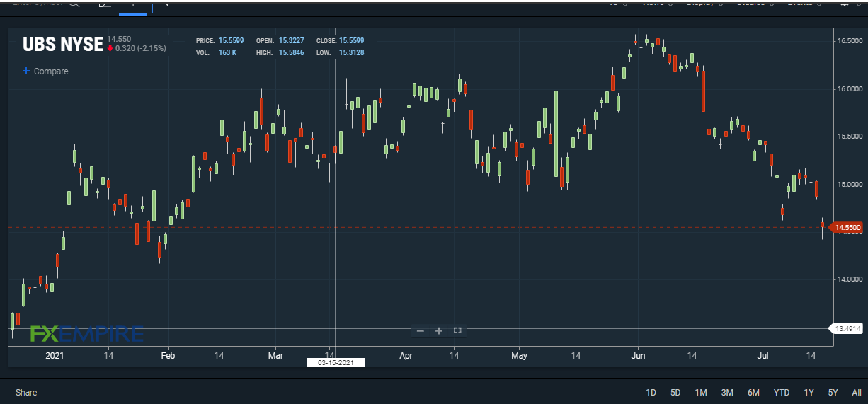Click the UBS NYSE symbol title
This screenshot has width=868, height=404.
pos(63,45)
